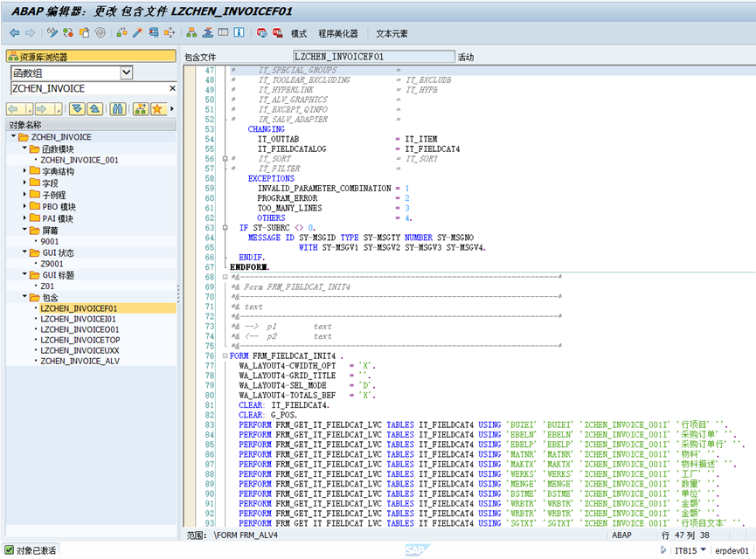This screenshot has height=559, width=756.
Task: Collapse the GUI 状态 folder
Action: click(24, 252)
